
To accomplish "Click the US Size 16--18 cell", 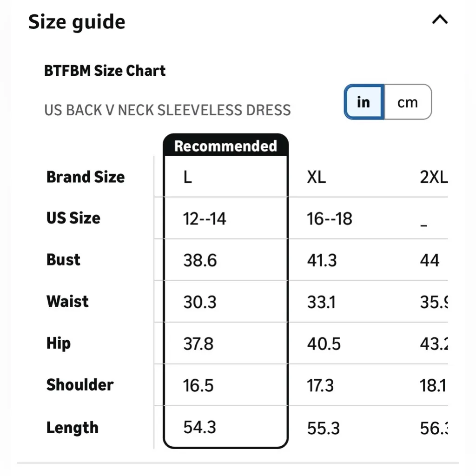I will tap(330, 218).
